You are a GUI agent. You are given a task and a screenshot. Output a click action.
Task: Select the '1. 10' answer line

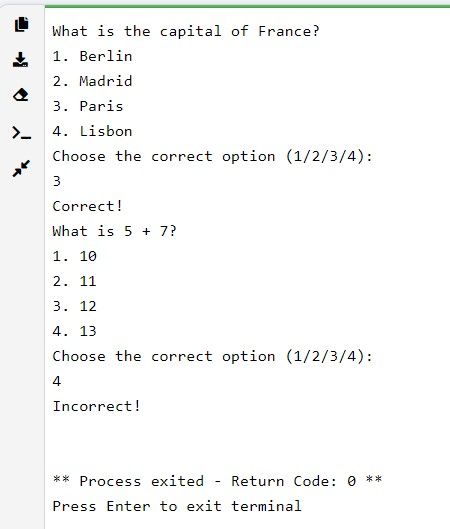[75, 256]
